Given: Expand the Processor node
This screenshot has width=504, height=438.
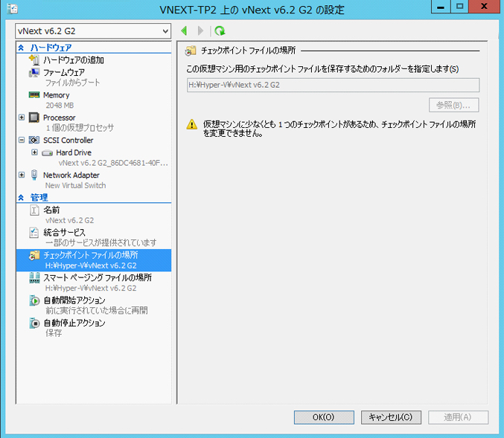Looking at the screenshot, I should pos(22,117).
